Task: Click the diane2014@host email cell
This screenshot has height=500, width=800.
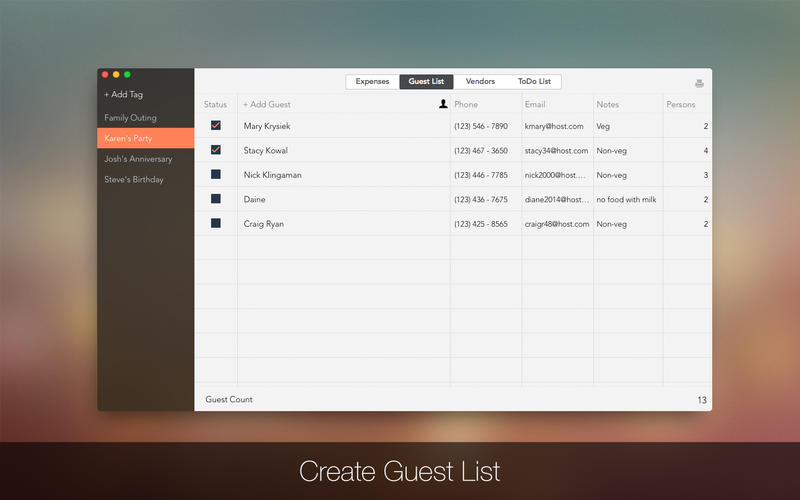Action: coord(557,199)
